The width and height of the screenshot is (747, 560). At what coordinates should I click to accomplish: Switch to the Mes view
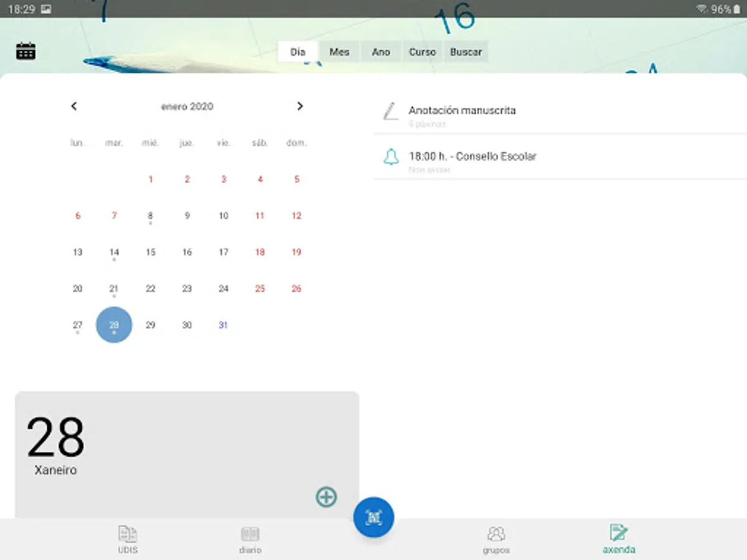pos(339,52)
